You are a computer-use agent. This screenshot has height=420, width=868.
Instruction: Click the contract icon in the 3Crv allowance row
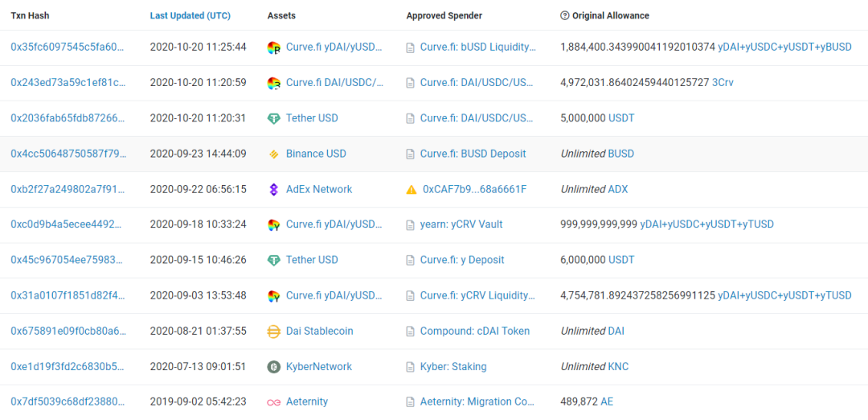pos(411,83)
